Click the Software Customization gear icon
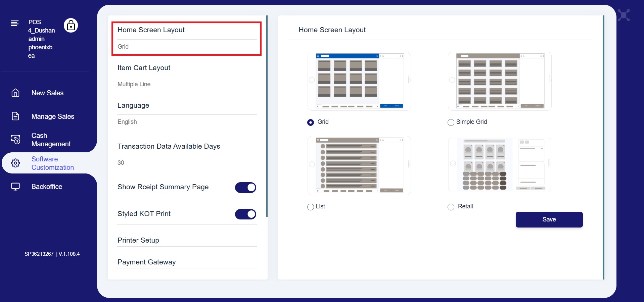 (x=15, y=163)
